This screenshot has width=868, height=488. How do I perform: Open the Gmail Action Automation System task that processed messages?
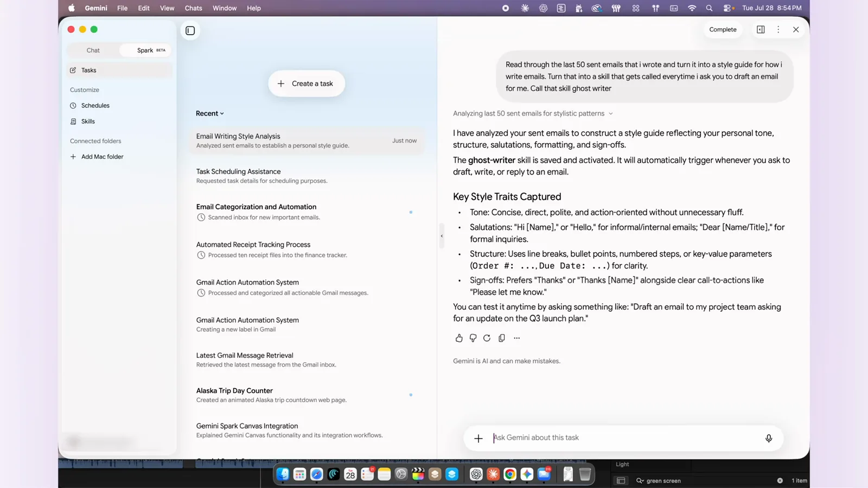pyautogui.click(x=307, y=287)
